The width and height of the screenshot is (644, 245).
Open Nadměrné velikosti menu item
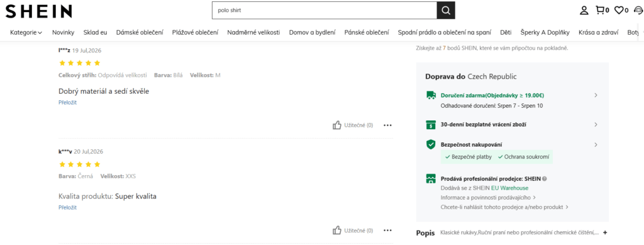pos(253,33)
